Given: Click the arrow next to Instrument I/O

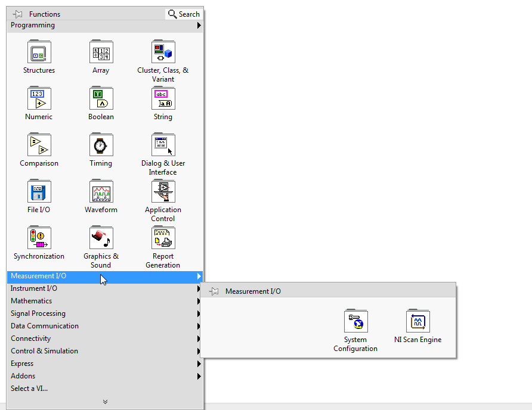Looking at the screenshot, I should click(199, 288).
